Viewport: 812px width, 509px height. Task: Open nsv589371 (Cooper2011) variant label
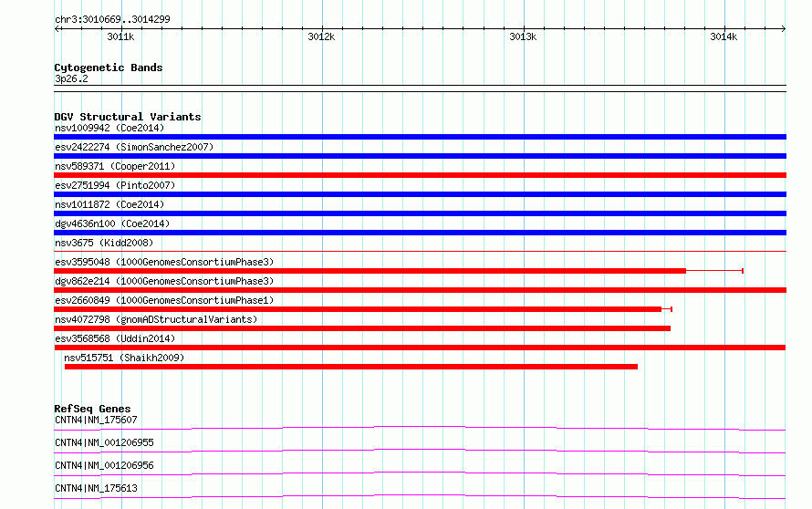pyautogui.click(x=115, y=166)
